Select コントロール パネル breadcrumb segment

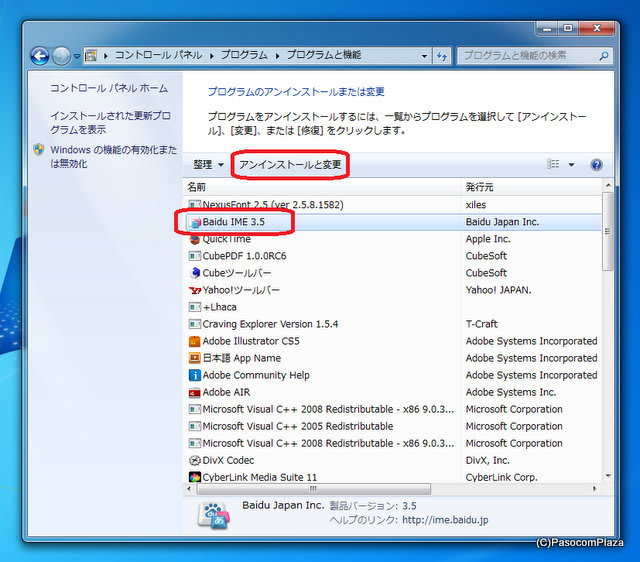coord(158,55)
